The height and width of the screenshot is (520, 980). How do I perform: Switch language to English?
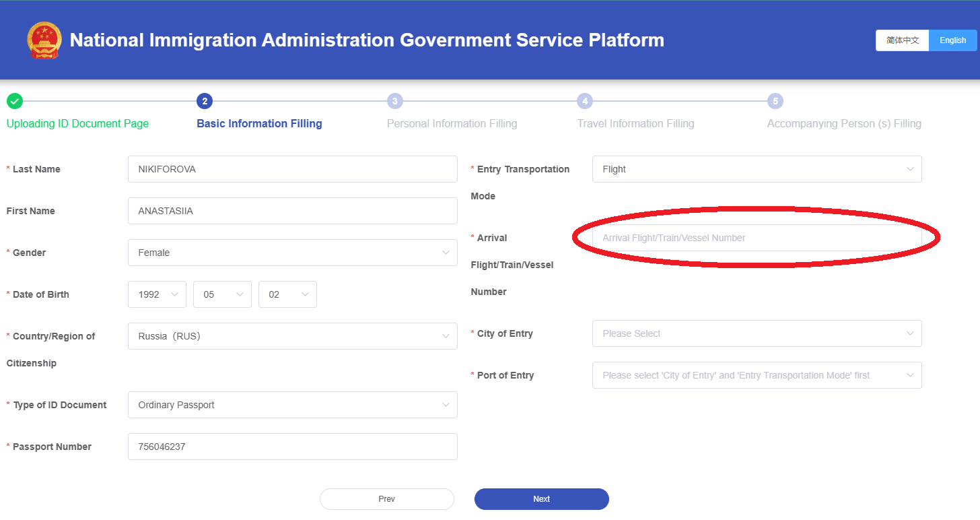[x=952, y=40]
